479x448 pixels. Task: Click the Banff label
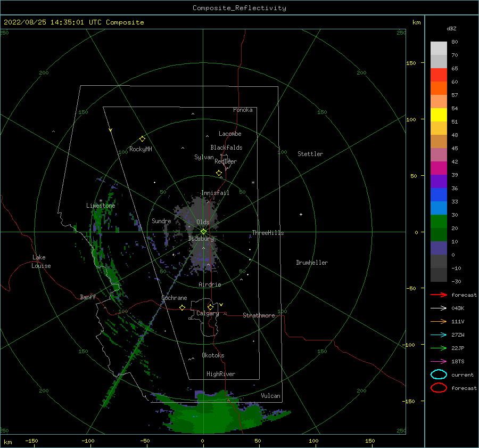tap(88, 297)
